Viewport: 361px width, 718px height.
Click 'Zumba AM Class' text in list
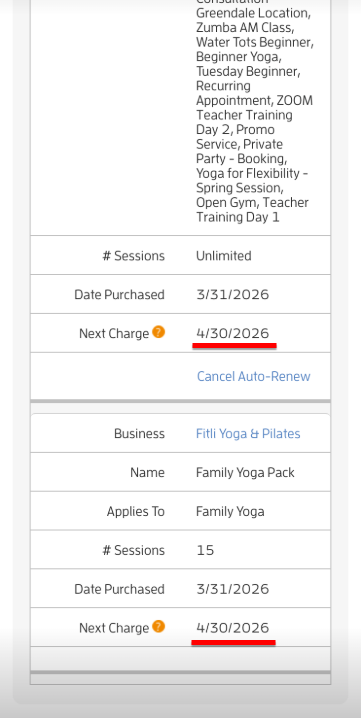[244, 27]
